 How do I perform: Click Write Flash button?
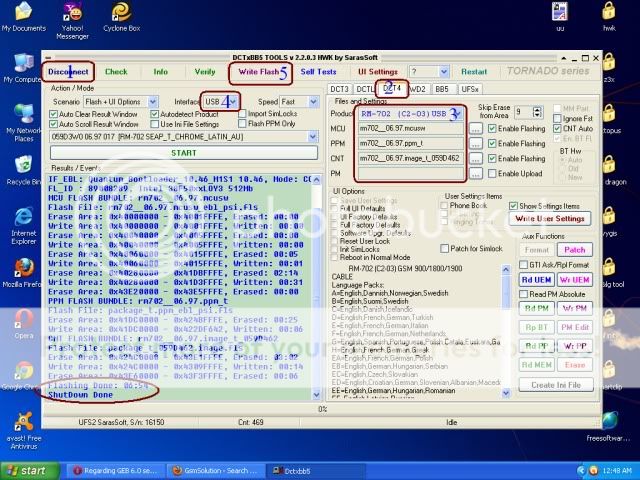pos(259,72)
